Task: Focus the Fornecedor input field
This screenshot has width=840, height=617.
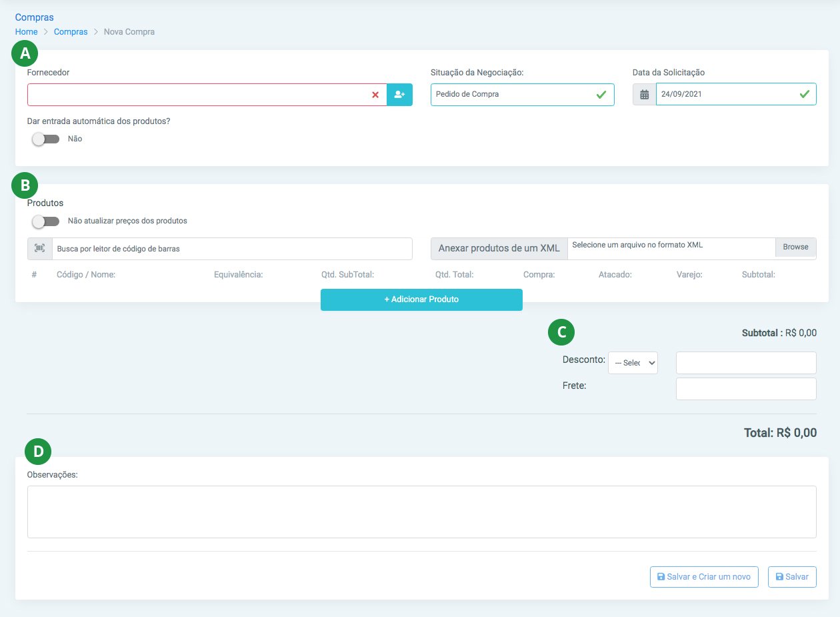Action: (x=207, y=95)
